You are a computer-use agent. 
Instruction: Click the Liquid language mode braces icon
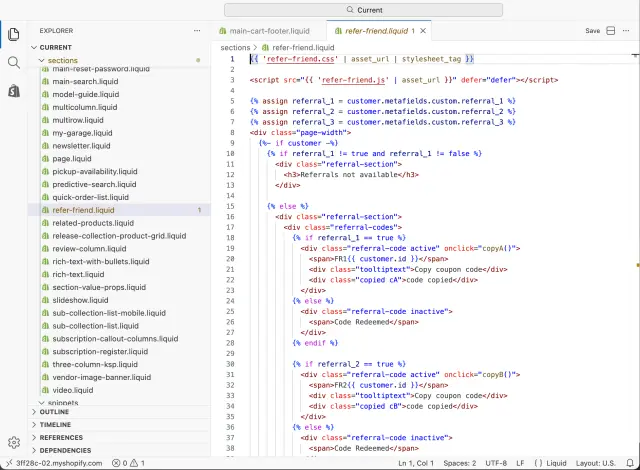coord(538,463)
